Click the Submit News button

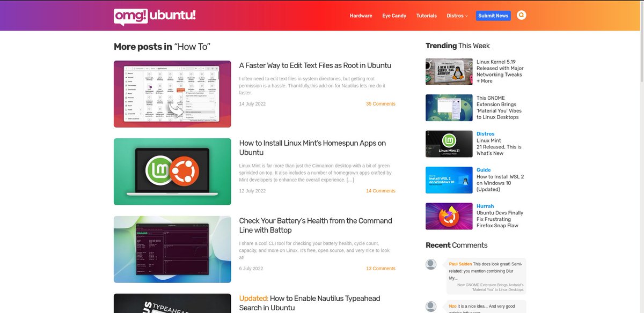[493, 16]
